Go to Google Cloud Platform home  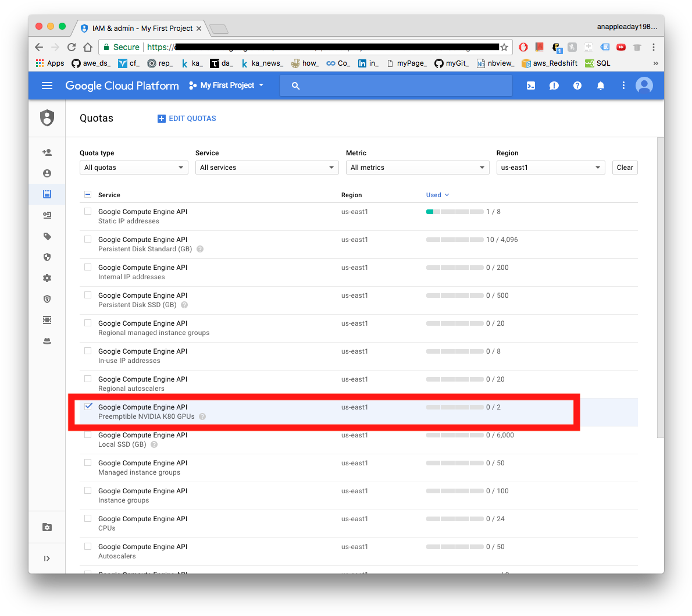pyautogui.click(x=122, y=86)
